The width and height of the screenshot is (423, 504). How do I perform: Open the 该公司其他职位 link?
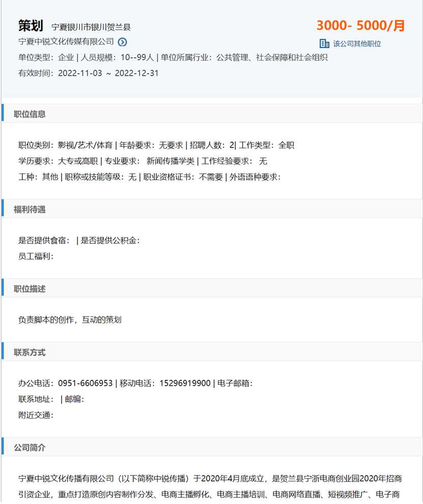(357, 44)
